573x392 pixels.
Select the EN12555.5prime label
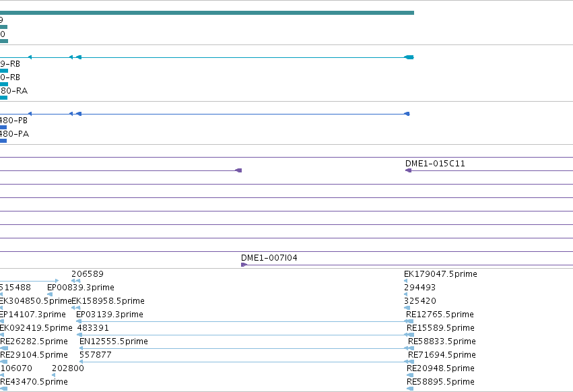[x=114, y=341]
